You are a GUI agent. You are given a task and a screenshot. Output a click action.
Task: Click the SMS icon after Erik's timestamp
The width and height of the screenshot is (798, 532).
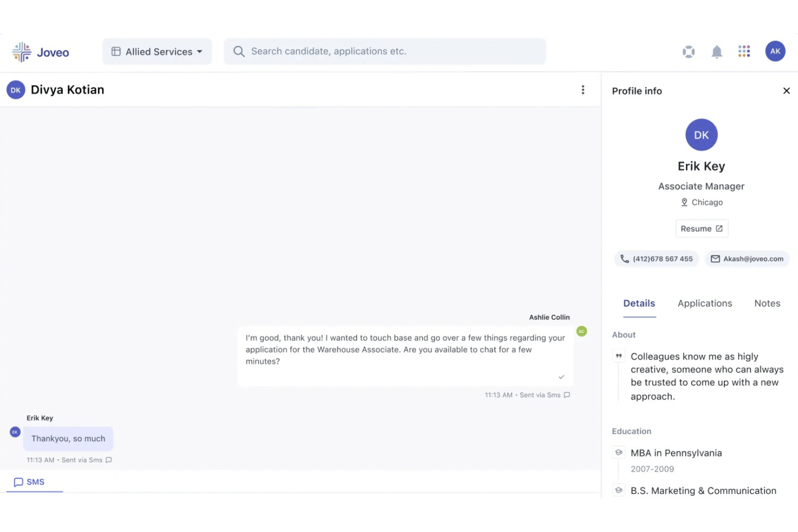[108, 460]
